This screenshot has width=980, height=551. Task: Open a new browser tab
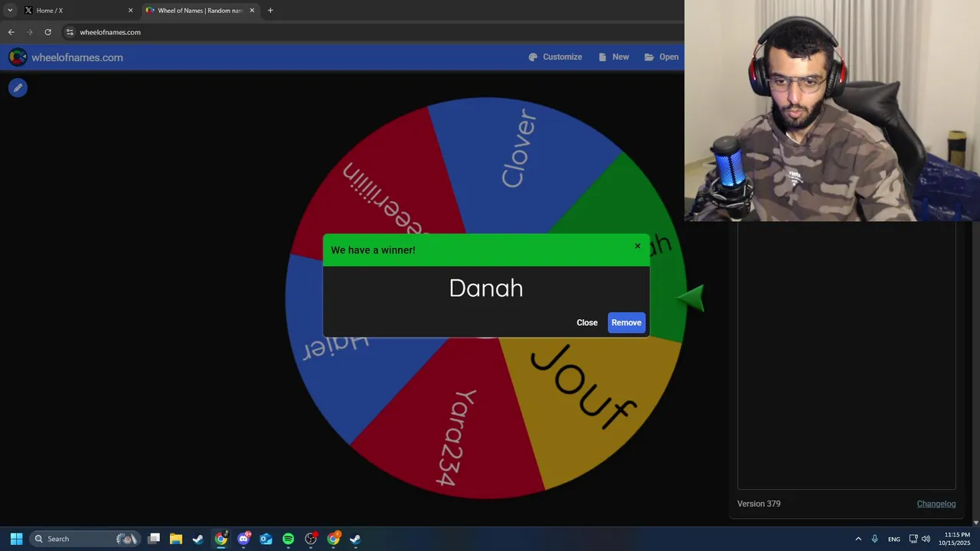[x=270, y=11]
